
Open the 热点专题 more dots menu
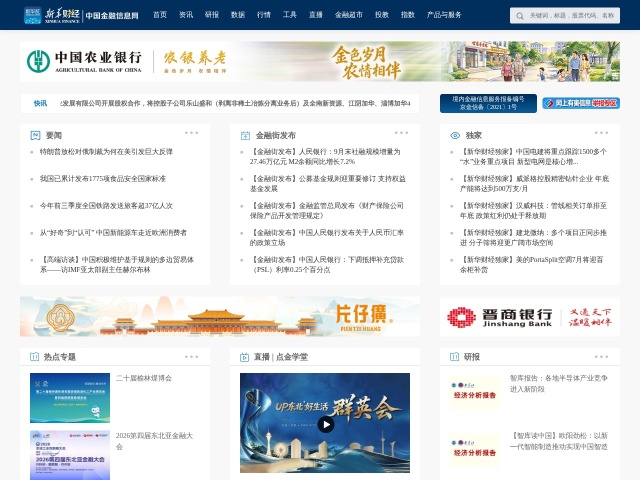pos(191,357)
